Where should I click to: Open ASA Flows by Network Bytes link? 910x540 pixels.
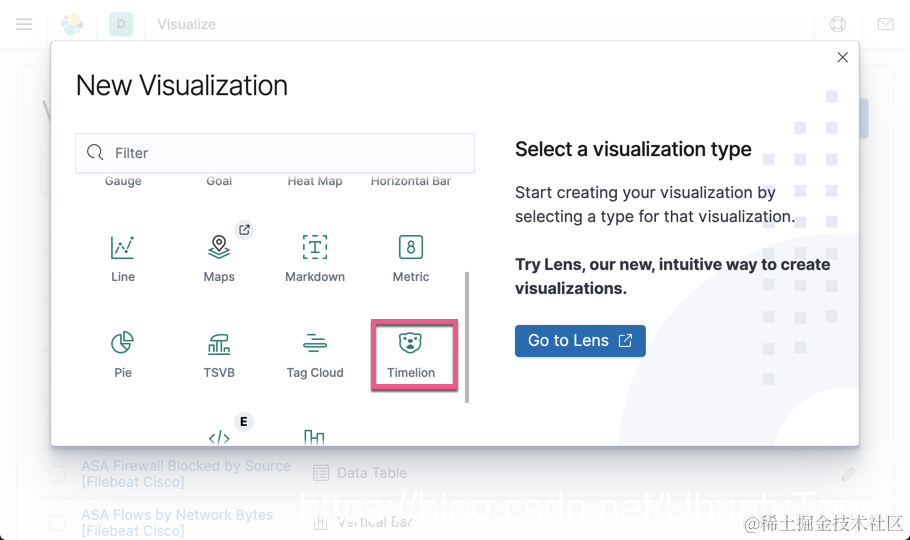[177, 523]
